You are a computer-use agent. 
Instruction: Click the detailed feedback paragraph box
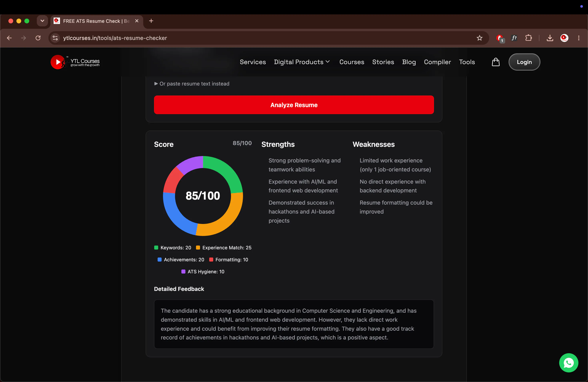point(294,324)
